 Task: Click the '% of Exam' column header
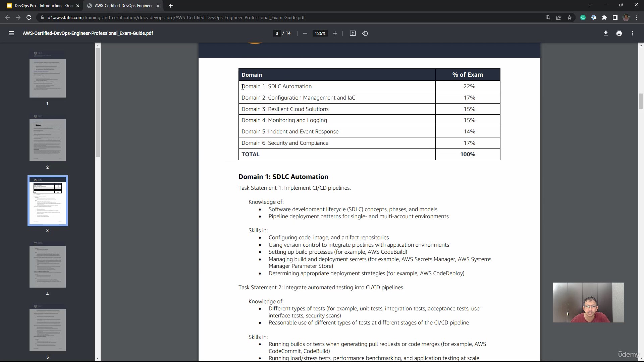point(468,75)
